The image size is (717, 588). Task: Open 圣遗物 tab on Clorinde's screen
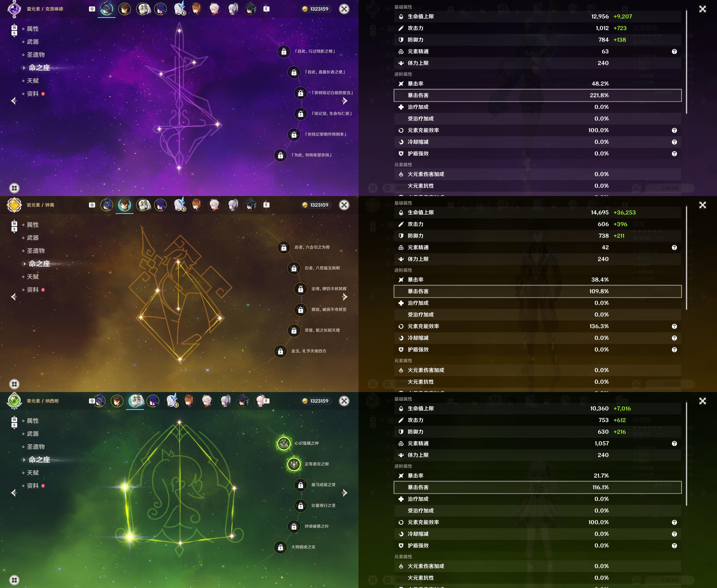[x=36, y=55]
